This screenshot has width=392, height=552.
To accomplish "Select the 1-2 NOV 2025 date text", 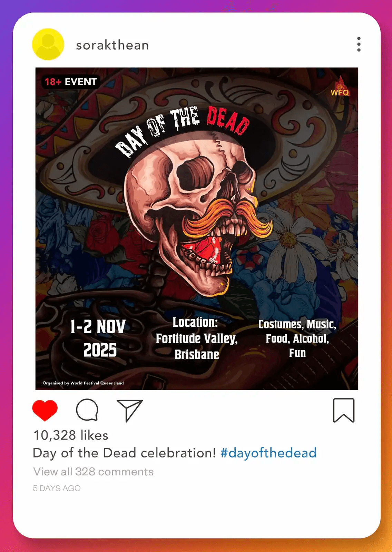I will (x=98, y=338).
